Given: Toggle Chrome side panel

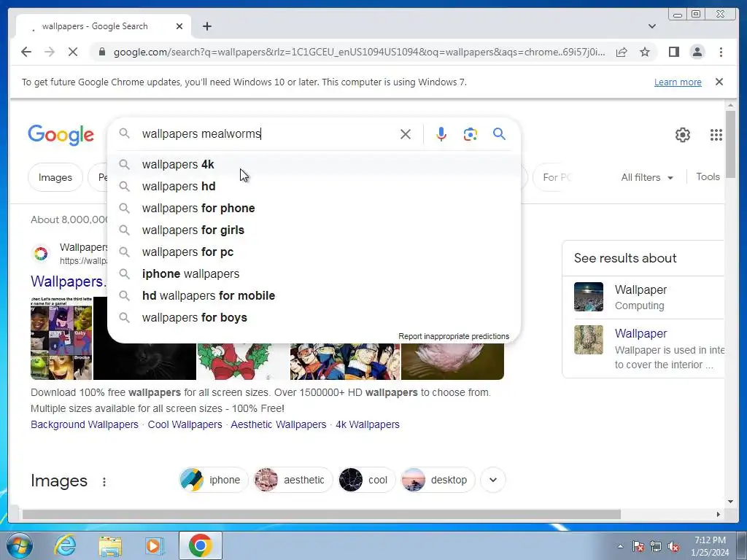Looking at the screenshot, I should pos(673,52).
